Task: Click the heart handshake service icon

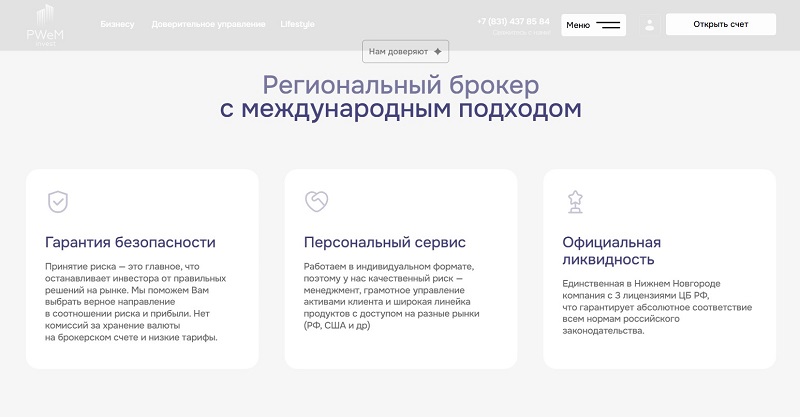Action: (x=317, y=201)
